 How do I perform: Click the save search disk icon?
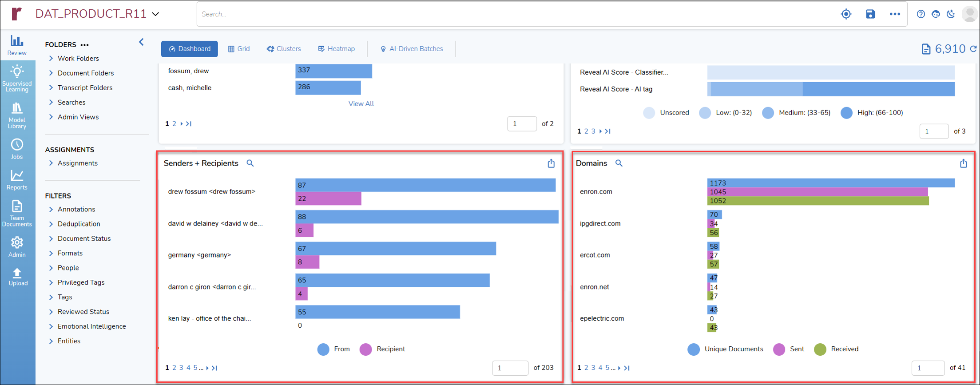pos(870,14)
